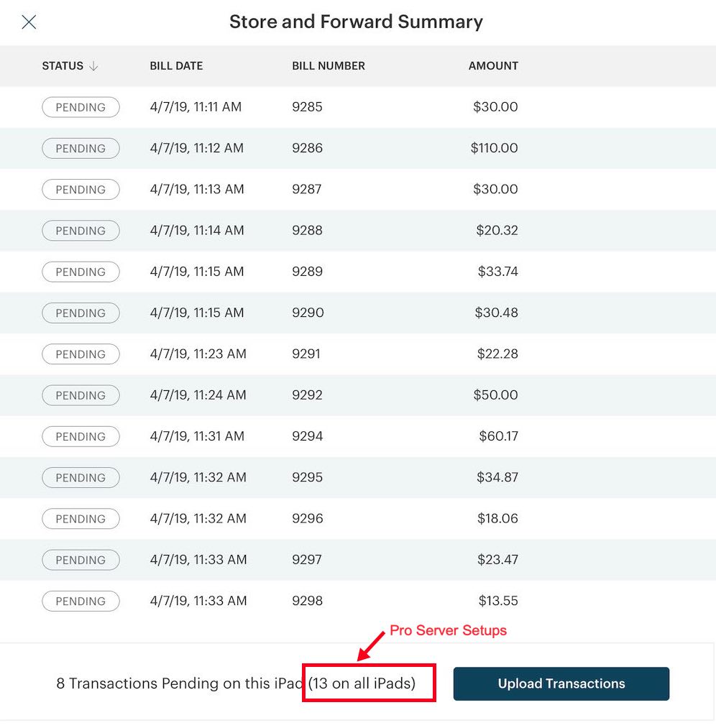The image size is (716, 728).
Task: Click the PENDING badge for bill 9294
Action: pyautogui.click(x=81, y=436)
